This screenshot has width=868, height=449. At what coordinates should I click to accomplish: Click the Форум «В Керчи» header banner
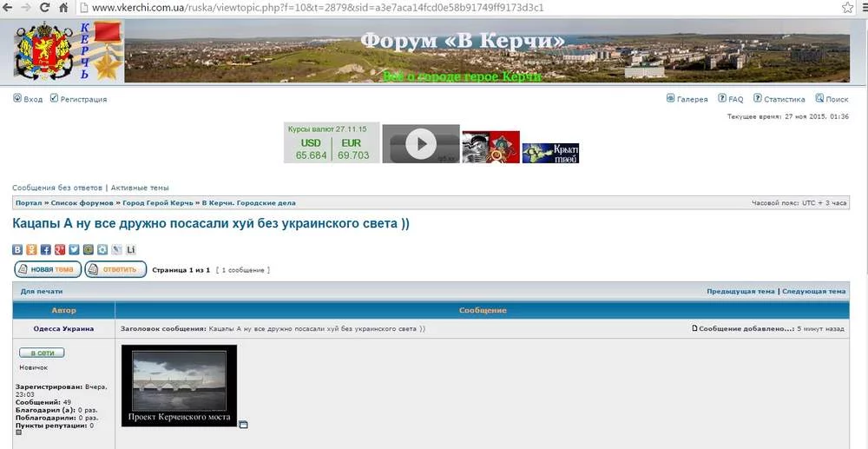click(x=487, y=51)
